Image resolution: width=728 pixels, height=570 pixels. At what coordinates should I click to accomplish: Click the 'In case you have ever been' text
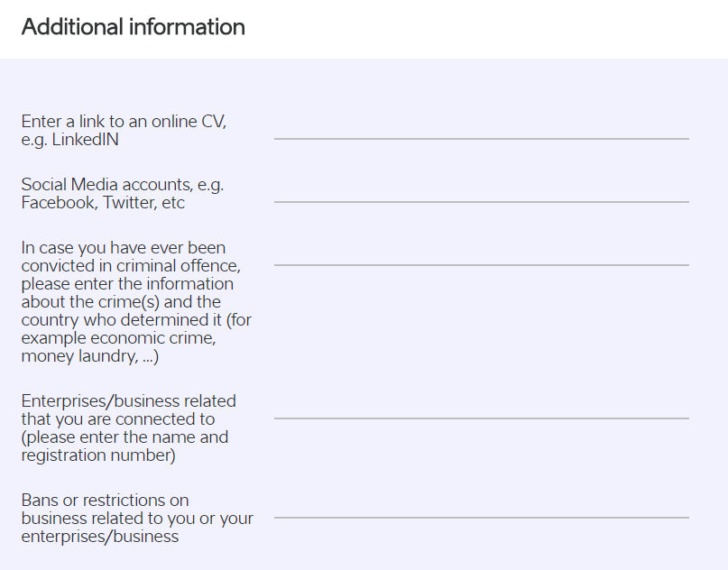[x=124, y=248]
